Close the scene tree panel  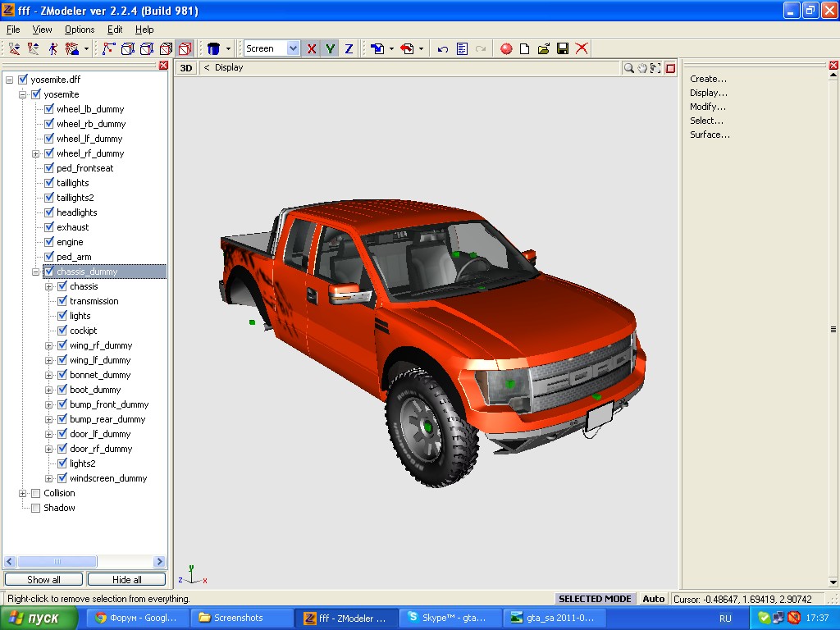(163, 66)
